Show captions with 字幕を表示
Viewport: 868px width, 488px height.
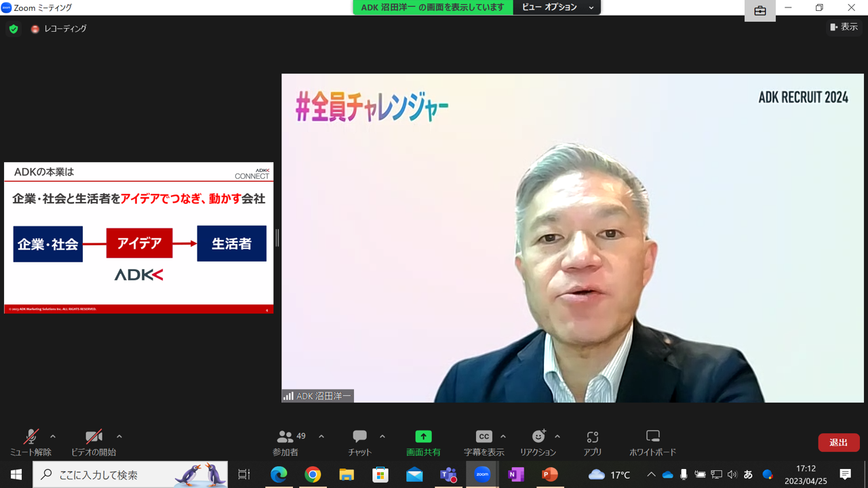pyautogui.click(x=484, y=443)
